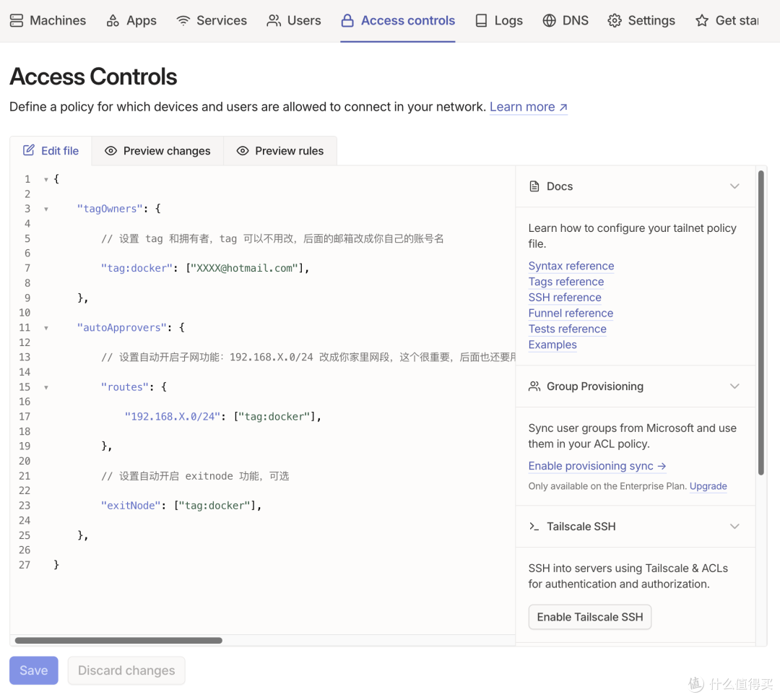
Task: Collapse the Group Provisioning section chevron
Action: coord(734,386)
